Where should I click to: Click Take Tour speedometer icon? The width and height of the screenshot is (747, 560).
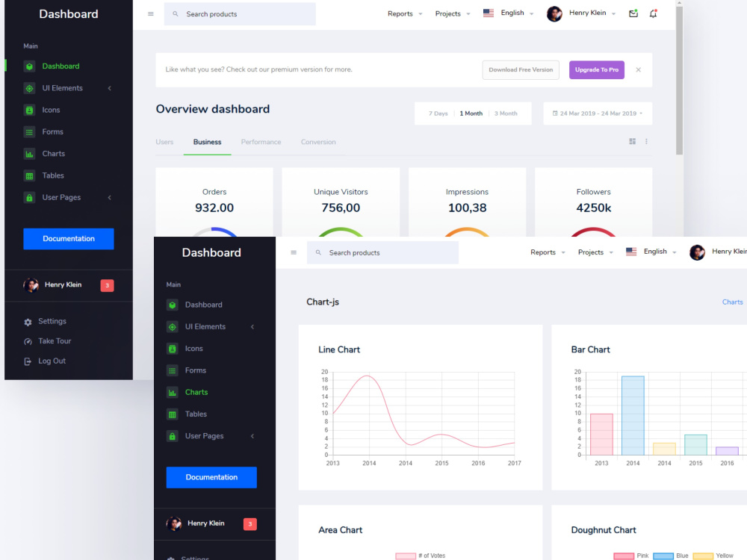(x=28, y=341)
